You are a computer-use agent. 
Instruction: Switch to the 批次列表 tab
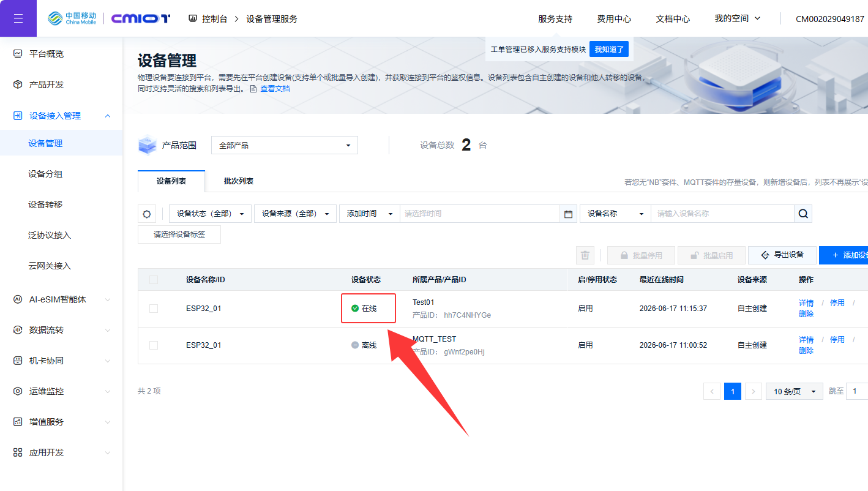pos(239,181)
